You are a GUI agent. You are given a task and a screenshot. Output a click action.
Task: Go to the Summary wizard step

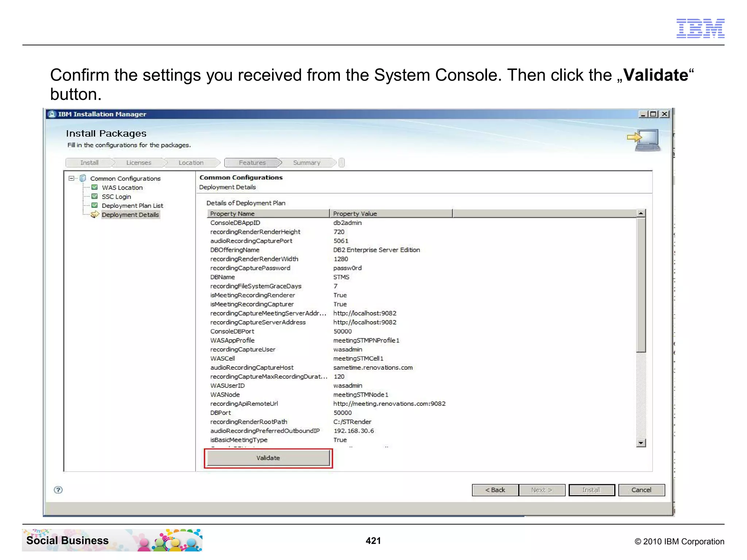point(307,163)
